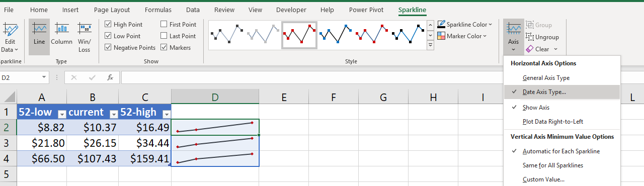The height and width of the screenshot is (186, 644).
Task: Open the Help tab
Action: click(x=327, y=10)
